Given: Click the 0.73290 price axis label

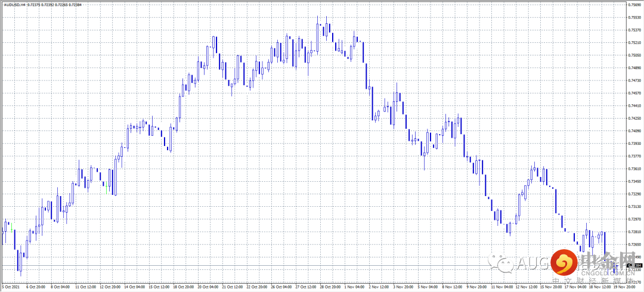Looking at the screenshot, I should tap(635, 194).
